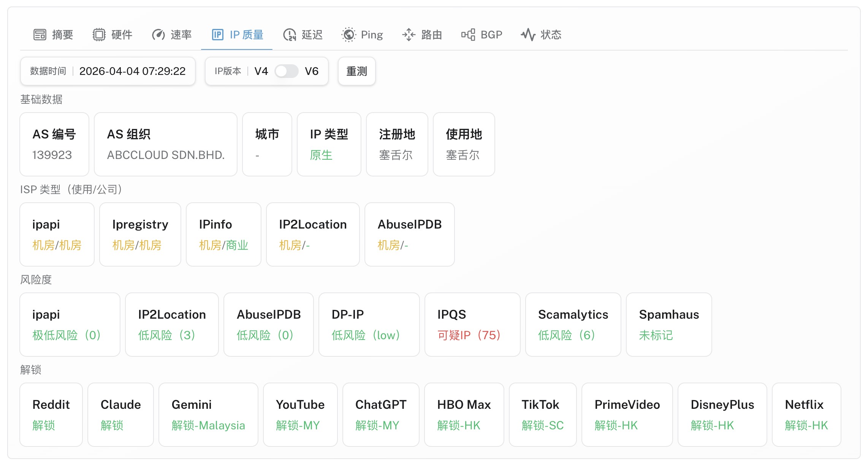Click the ABCCLOUD SDN.BHD. organization text

tap(166, 155)
